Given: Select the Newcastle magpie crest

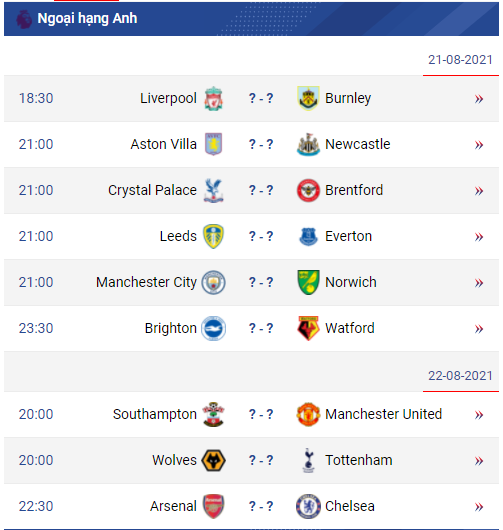Looking at the screenshot, I should point(308,144).
